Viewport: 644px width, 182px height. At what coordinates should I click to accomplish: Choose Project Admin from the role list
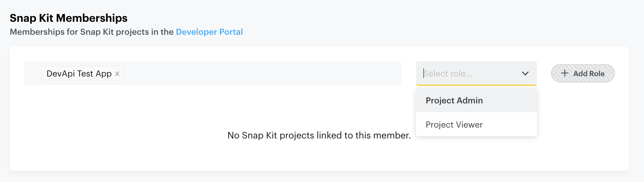point(454,100)
